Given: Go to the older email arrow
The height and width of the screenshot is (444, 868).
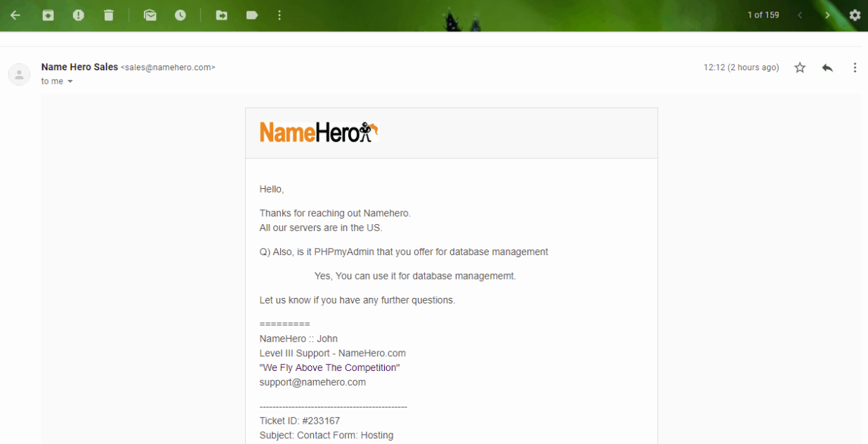Looking at the screenshot, I should pos(827,15).
